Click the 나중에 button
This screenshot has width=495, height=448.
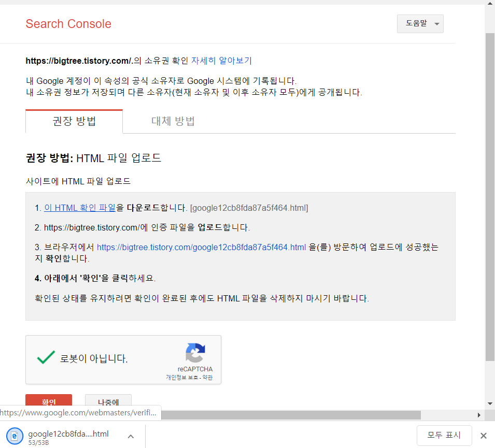108,400
